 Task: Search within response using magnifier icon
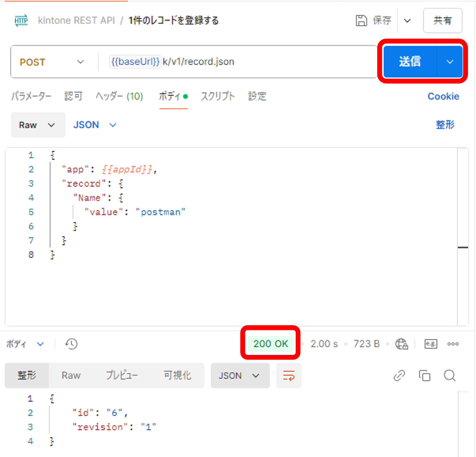(450, 376)
